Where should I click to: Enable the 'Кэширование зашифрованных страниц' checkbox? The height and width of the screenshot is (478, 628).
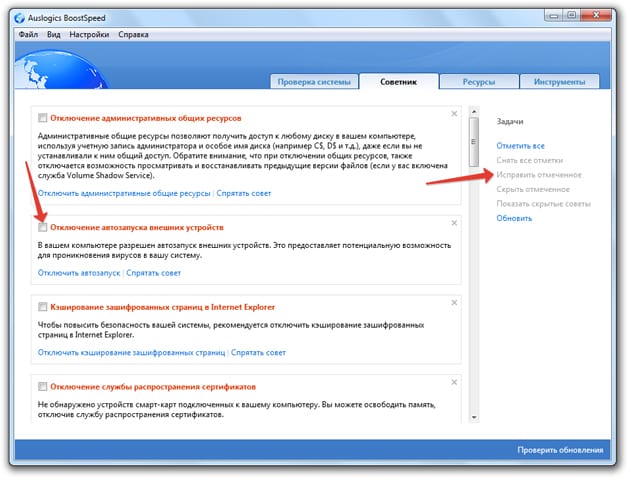pyautogui.click(x=42, y=307)
